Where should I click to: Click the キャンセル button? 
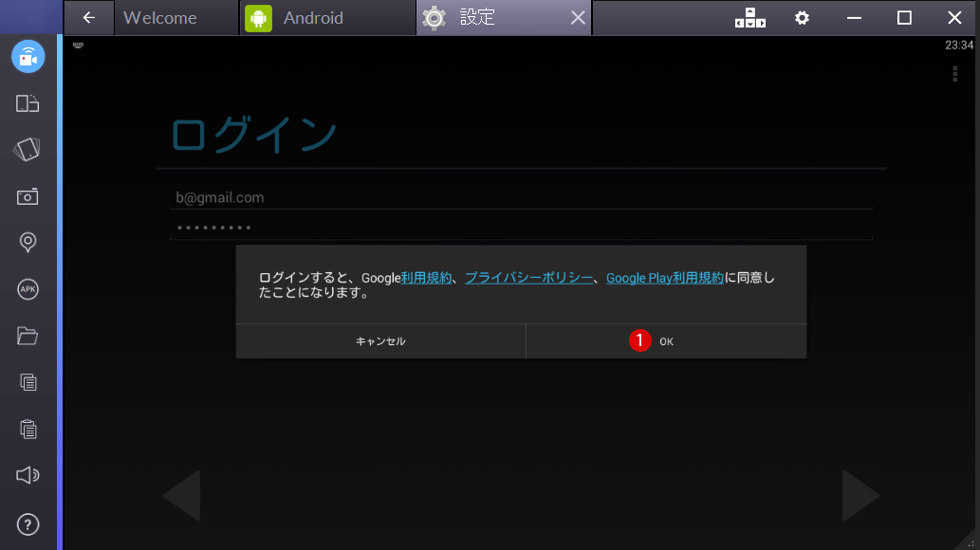380,341
